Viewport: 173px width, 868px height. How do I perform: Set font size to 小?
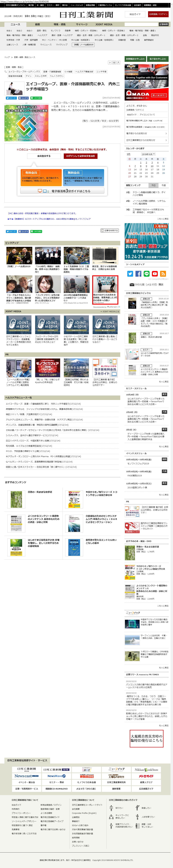coord(110,63)
